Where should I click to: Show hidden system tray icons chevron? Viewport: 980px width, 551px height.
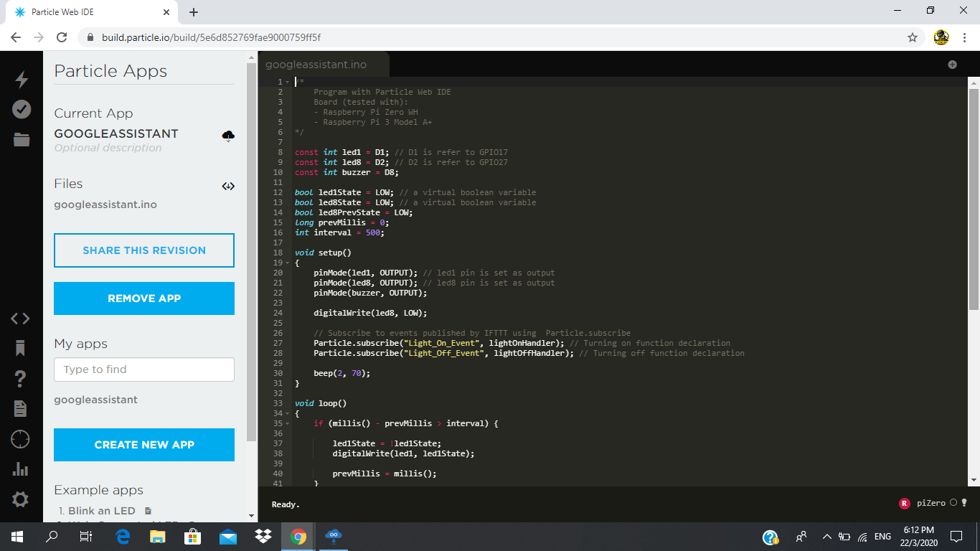[826, 537]
